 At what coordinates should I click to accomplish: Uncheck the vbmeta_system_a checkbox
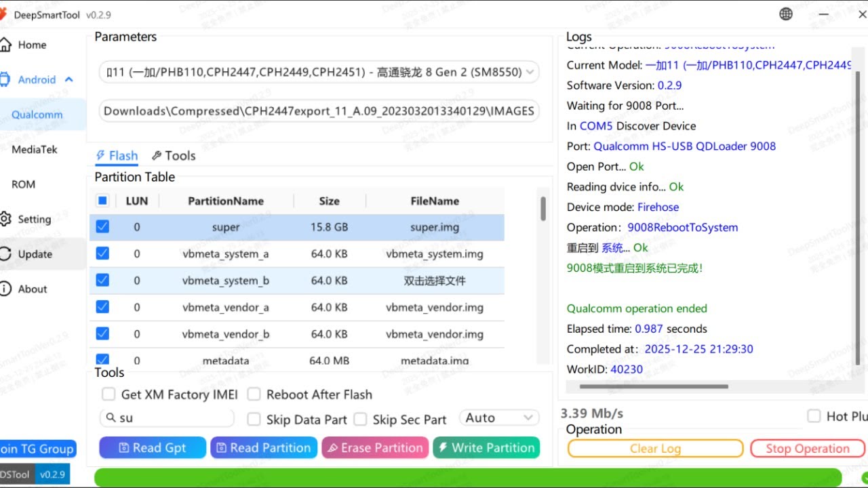click(102, 253)
